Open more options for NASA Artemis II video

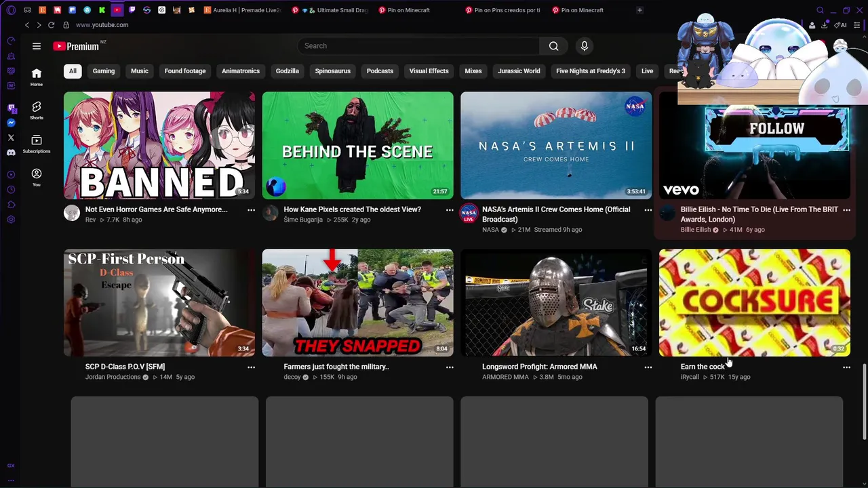648,210
